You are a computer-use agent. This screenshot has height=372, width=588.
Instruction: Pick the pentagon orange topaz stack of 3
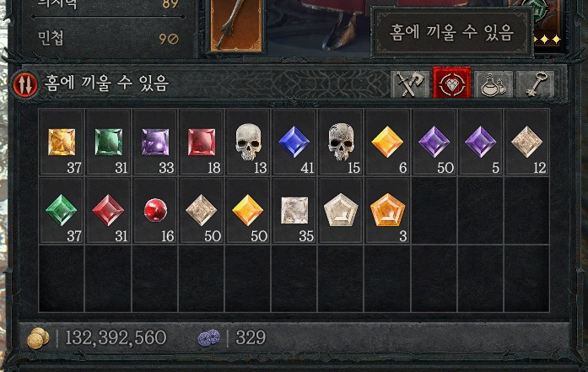tap(387, 210)
